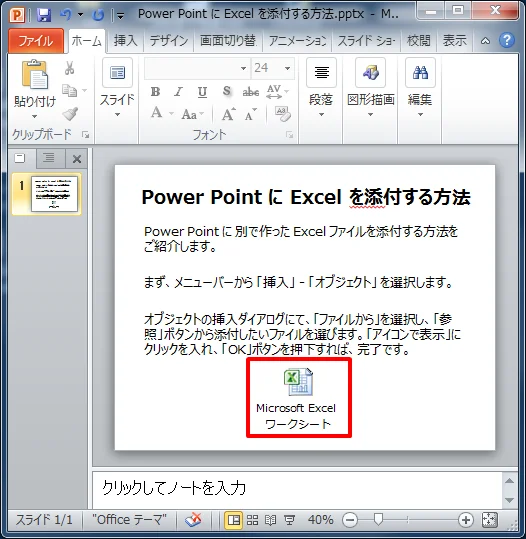Click the Redo/Repeat icon

coord(98,15)
